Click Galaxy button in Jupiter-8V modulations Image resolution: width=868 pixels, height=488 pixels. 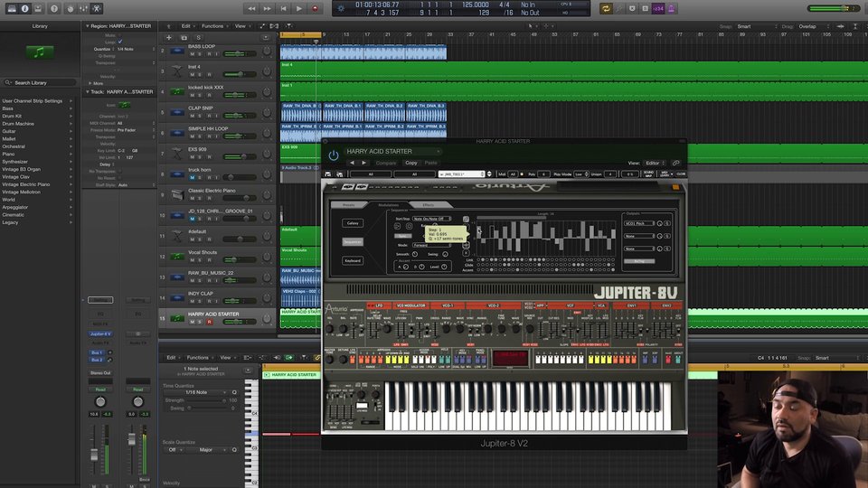coord(353,223)
